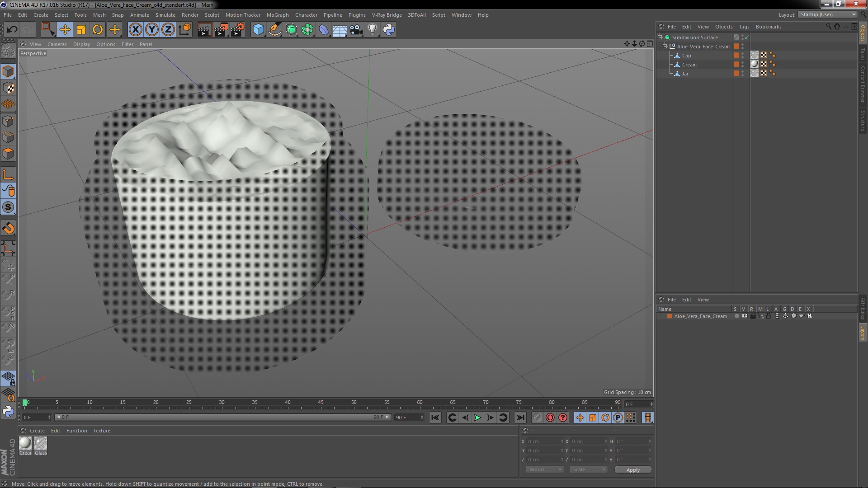This screenshot has height=488, width=868.
Task: Render current view with clapperboard icon
Action: (204, 30)
